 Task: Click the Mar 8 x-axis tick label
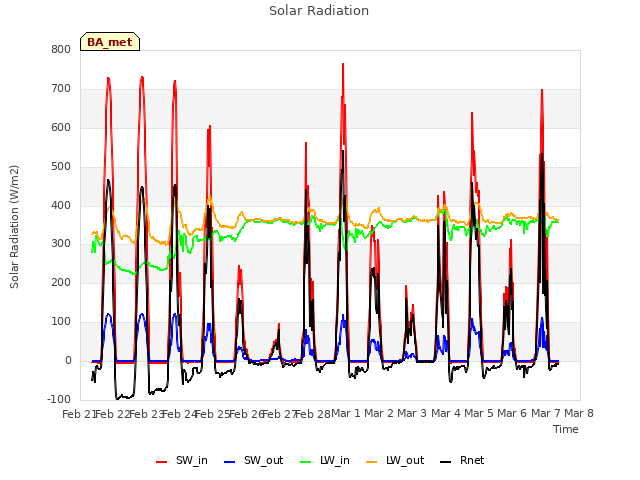click(x=579, y=413)
